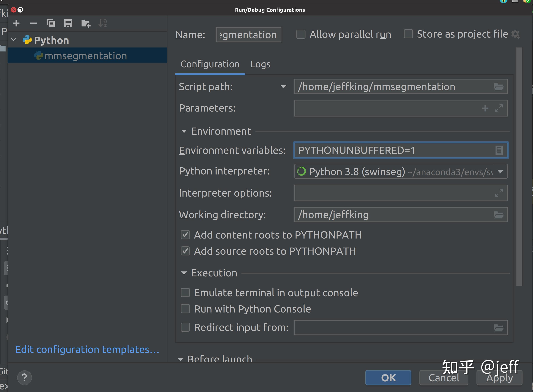
Task: Add a new run configuration
Action: click(16, 23)
